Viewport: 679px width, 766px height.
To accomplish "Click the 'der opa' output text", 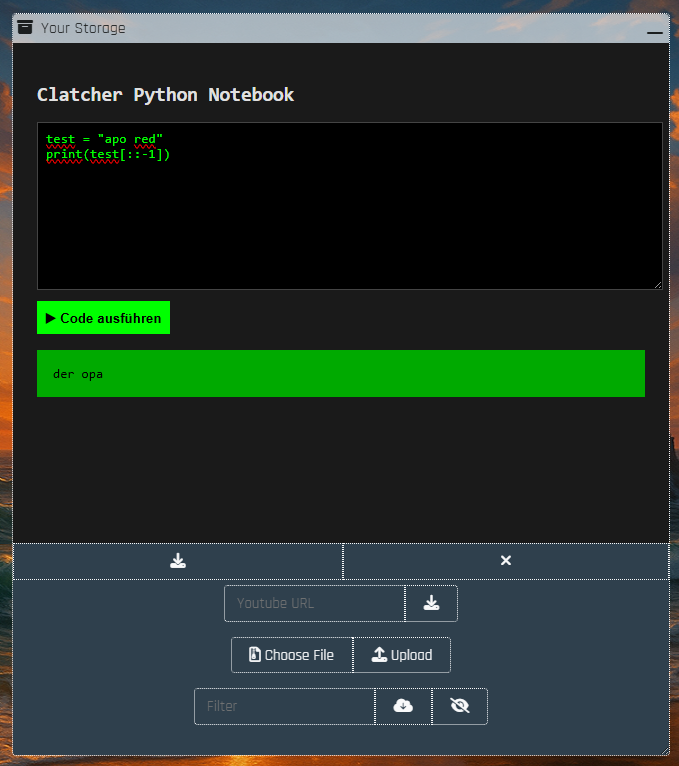I will click(x=78, y=374).
